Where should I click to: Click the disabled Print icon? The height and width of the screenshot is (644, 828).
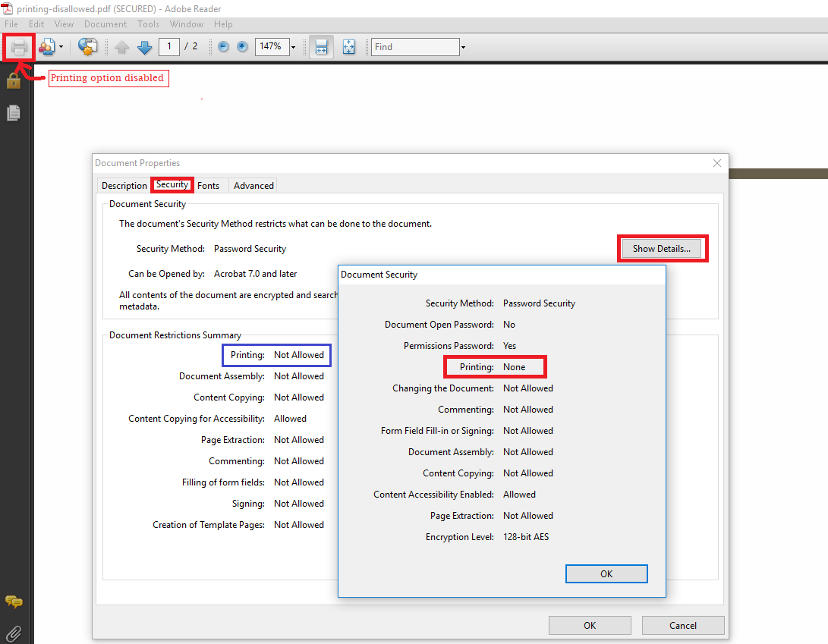18,46
